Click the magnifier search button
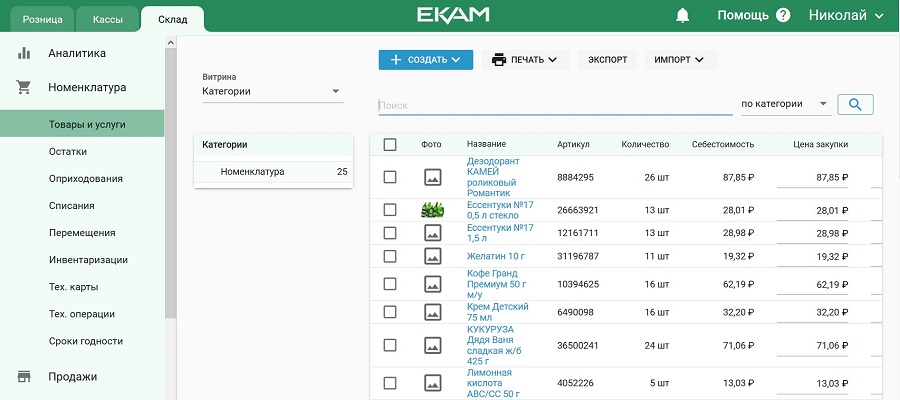900x400 pixels. (x=855, y=104)
